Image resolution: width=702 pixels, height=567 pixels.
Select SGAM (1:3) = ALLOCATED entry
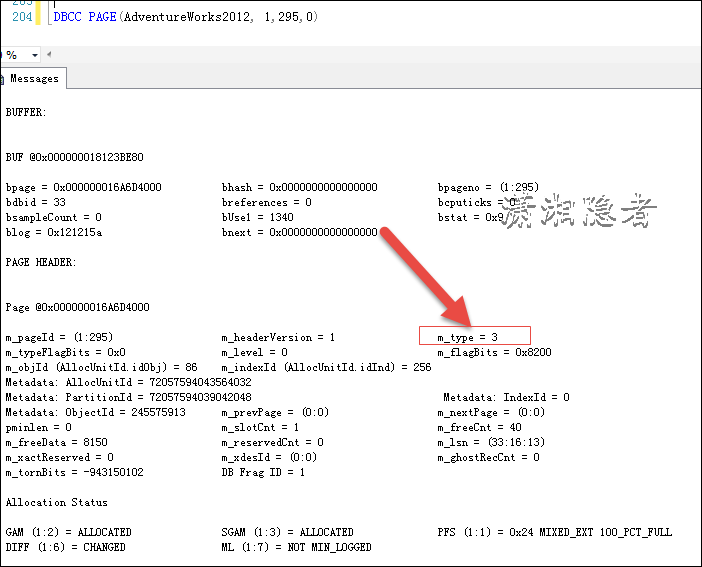(x=287, y=533)
